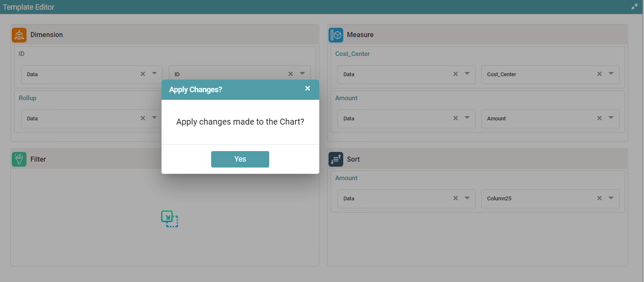
Task: Expand the Cost_Center column dropdown
Action: (x=611, y=74)
